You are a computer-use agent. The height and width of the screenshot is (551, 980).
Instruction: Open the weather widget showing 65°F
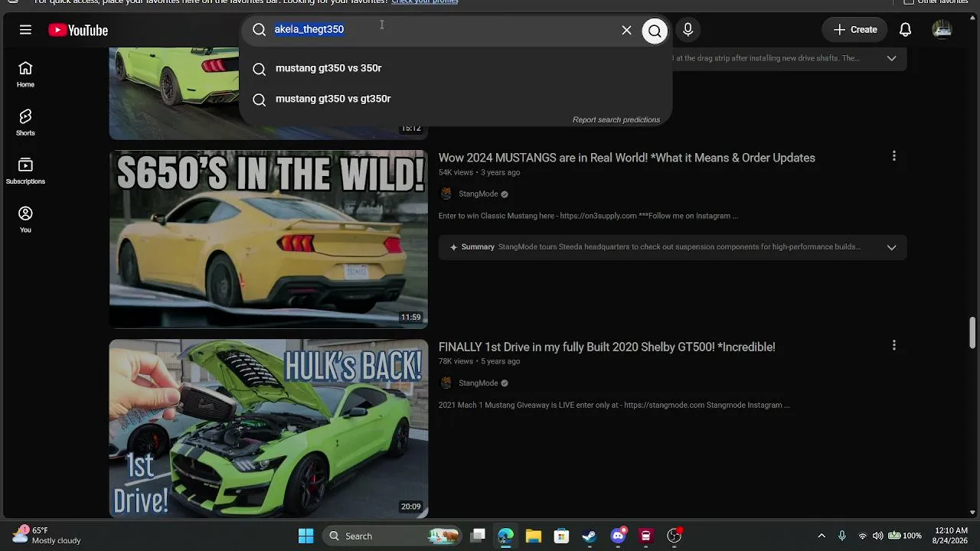pos(46,536)
